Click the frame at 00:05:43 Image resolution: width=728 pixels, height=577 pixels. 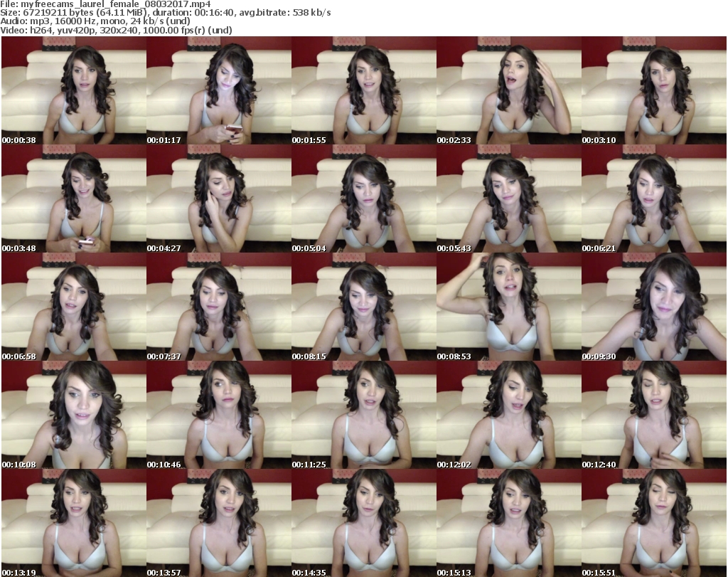pos(509,198)
